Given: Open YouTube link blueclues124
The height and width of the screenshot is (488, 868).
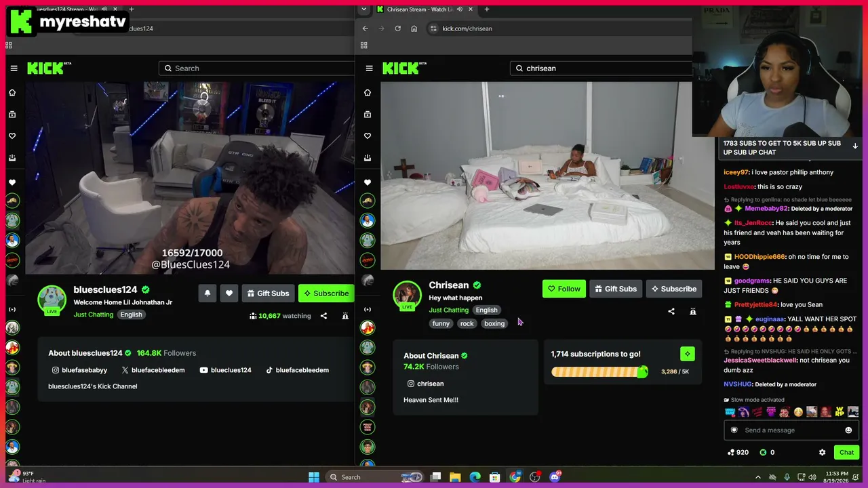Looking at the screenshot, I should tap(225, 370).
